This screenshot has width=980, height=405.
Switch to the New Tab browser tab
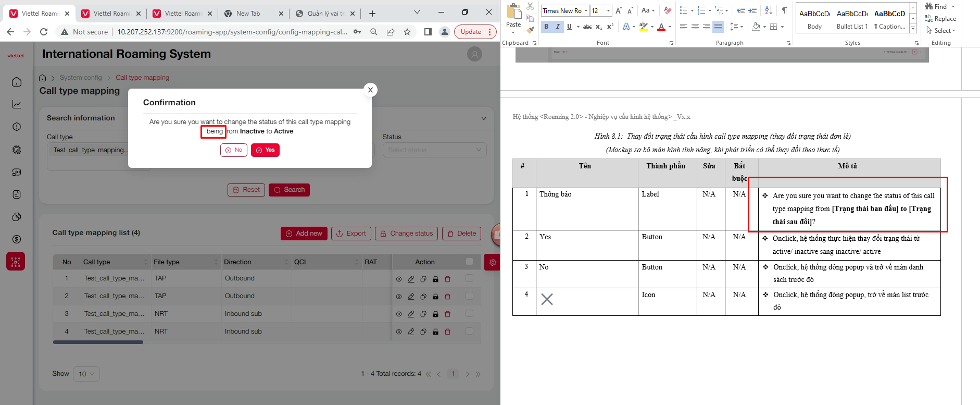248,14
